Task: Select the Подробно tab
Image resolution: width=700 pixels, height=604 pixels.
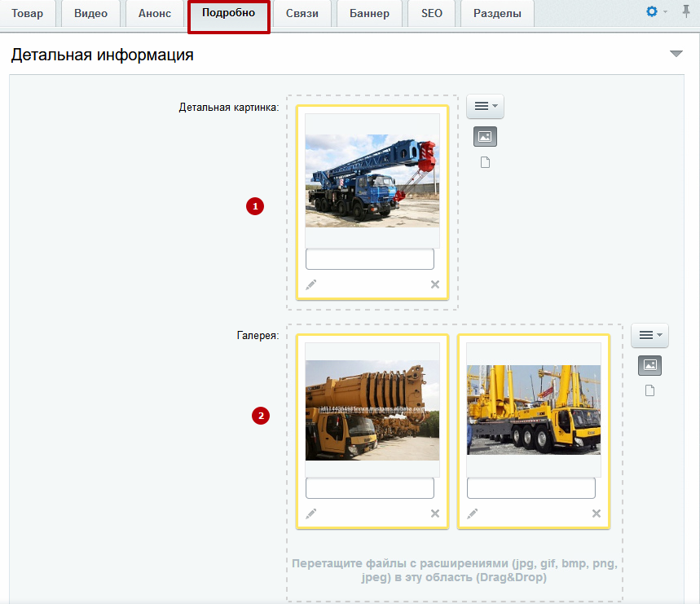Action: (228, 13)
